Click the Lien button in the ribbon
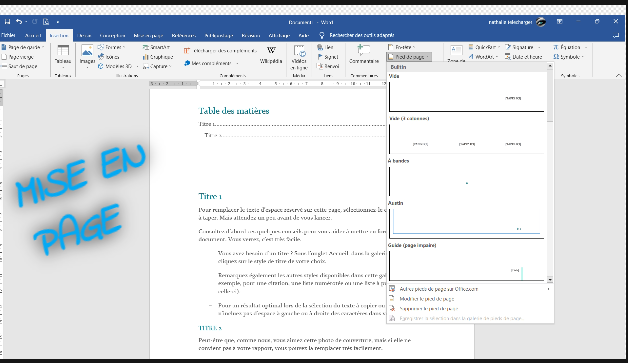This screenshot has width=628, height=363. [x=326, y=47]
